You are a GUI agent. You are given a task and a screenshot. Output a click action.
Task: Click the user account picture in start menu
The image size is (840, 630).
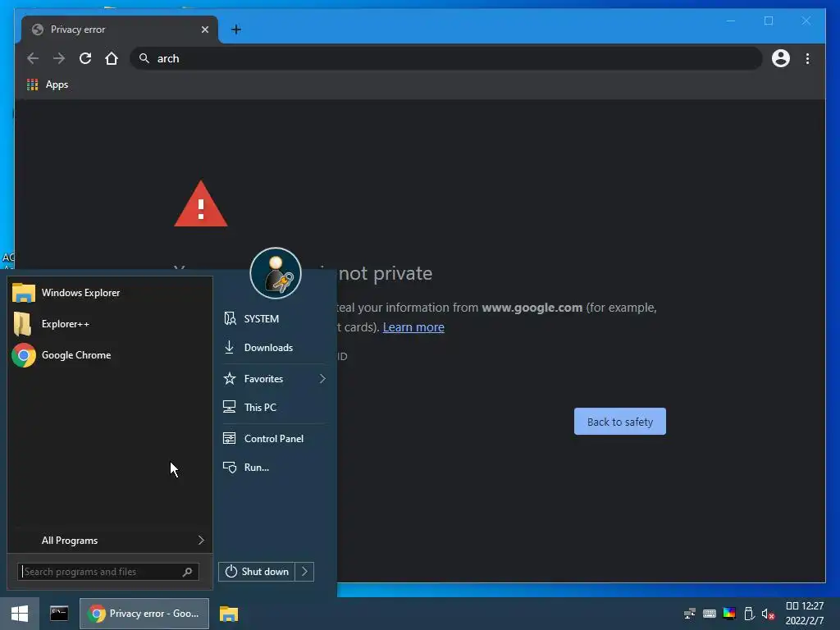tap(276, 273)
